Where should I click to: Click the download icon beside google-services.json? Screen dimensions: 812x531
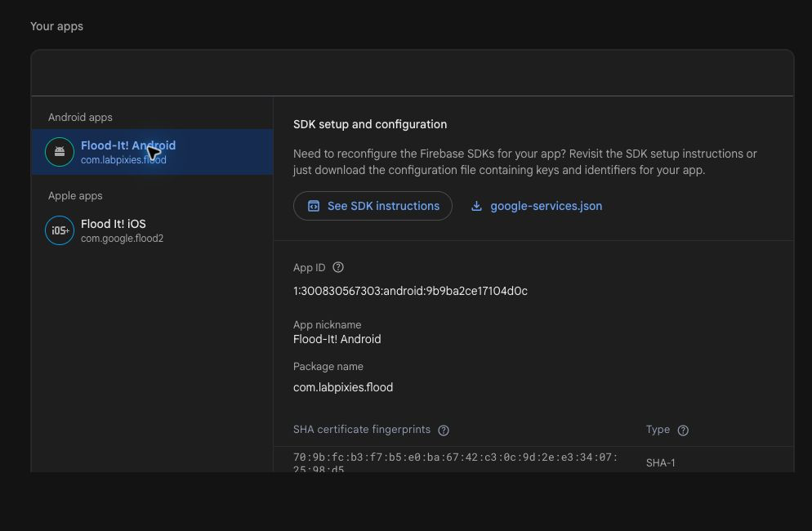coord(476,206)
